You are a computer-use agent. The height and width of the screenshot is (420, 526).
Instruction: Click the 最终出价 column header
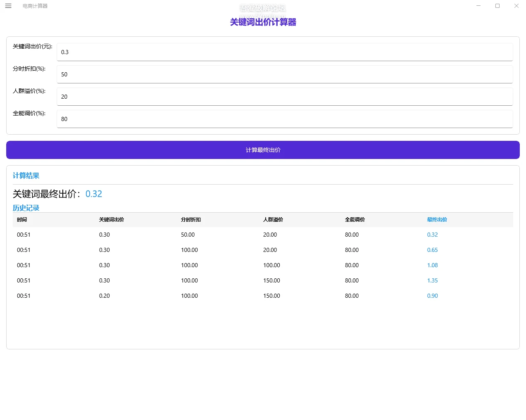(437, 219)
